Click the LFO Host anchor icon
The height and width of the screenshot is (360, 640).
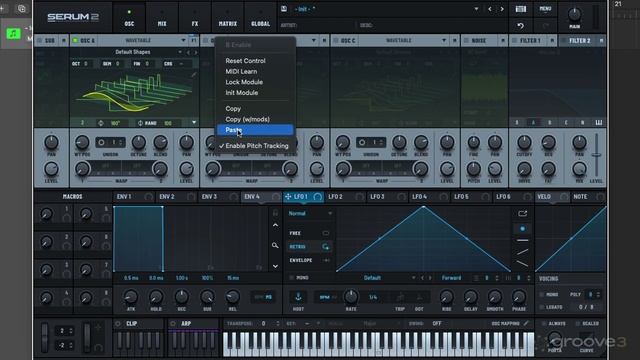[x=298, y=297]
